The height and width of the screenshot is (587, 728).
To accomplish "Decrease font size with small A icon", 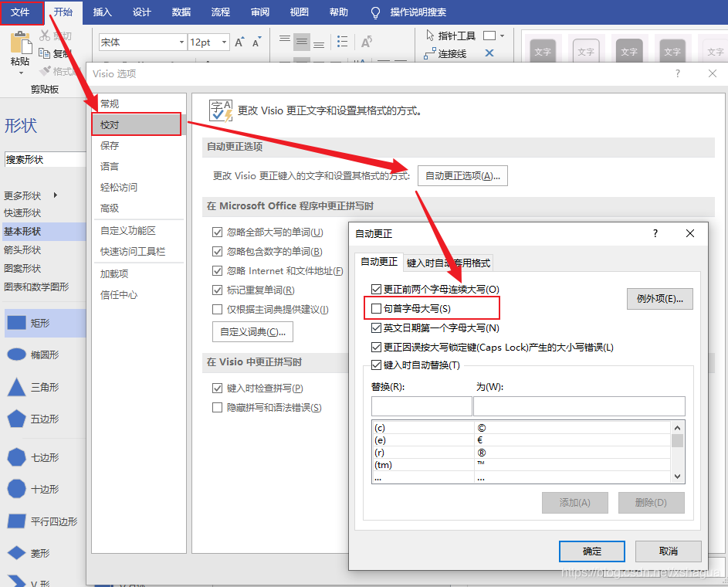I will coord(256,42).
